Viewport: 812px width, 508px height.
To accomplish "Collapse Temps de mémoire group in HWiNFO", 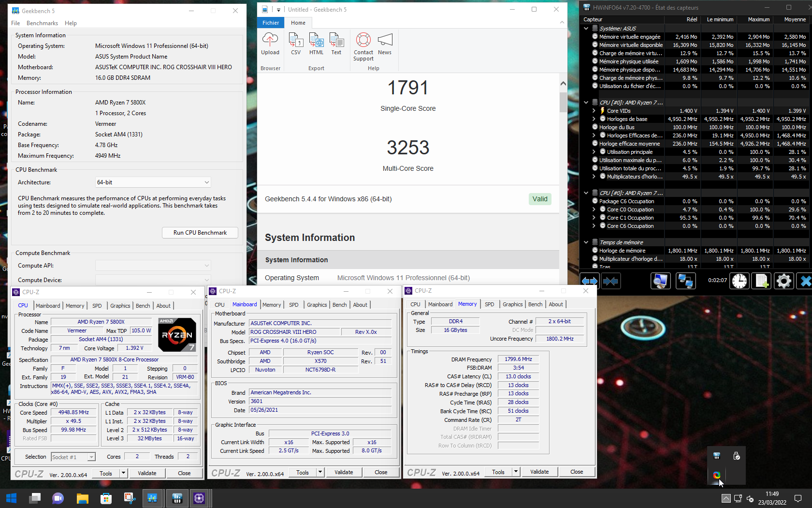I will [x=586, y=242].
